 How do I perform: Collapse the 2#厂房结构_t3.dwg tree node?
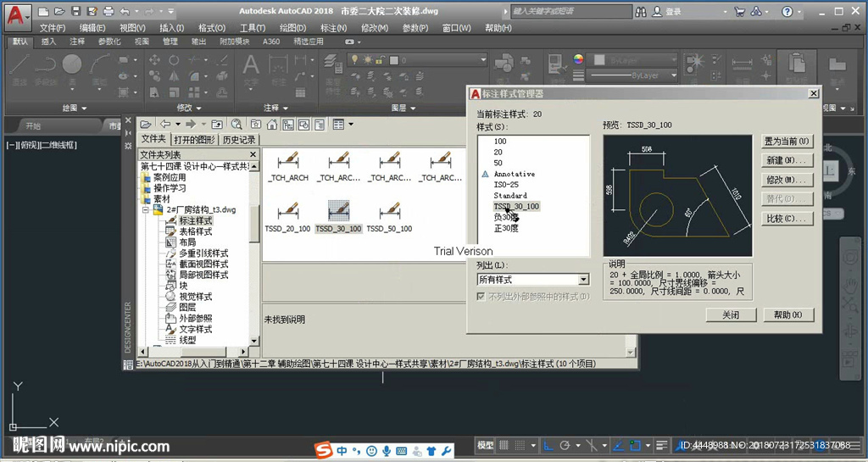[147, 210]
